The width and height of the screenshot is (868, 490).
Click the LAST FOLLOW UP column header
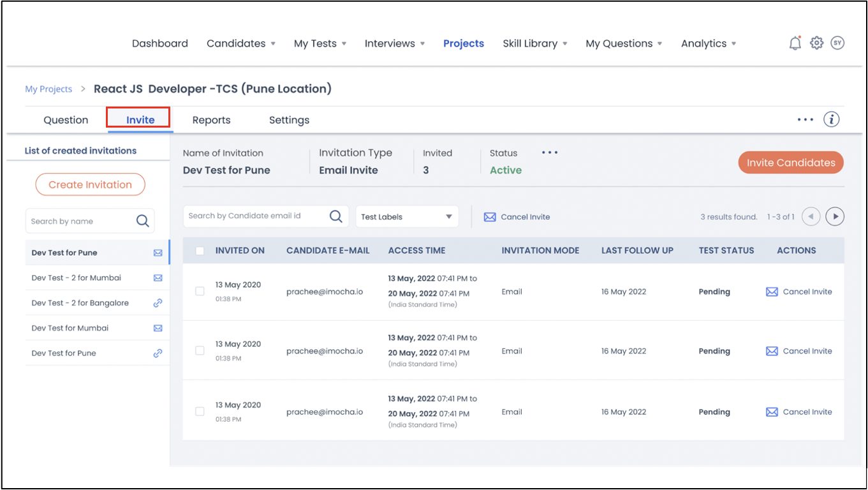click(637, 251)
